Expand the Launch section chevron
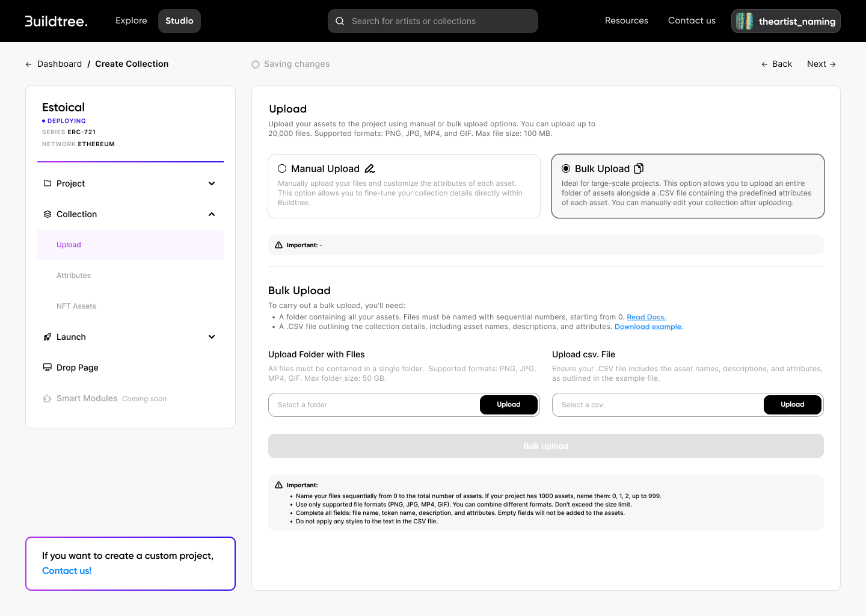The height and width of the screenshot is (616, 866). point(212,337)
